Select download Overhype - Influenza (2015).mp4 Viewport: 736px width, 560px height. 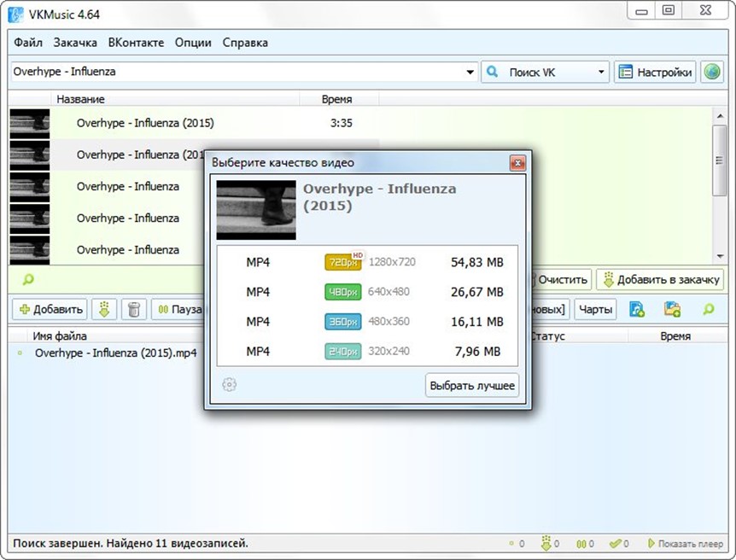tap(116, 353)
